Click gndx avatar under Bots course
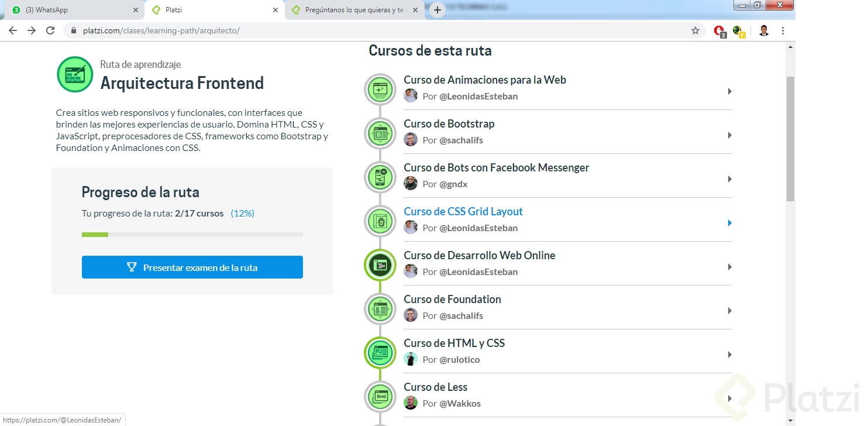Viewport: 868px width, 426px height. [x=411, y=183]
